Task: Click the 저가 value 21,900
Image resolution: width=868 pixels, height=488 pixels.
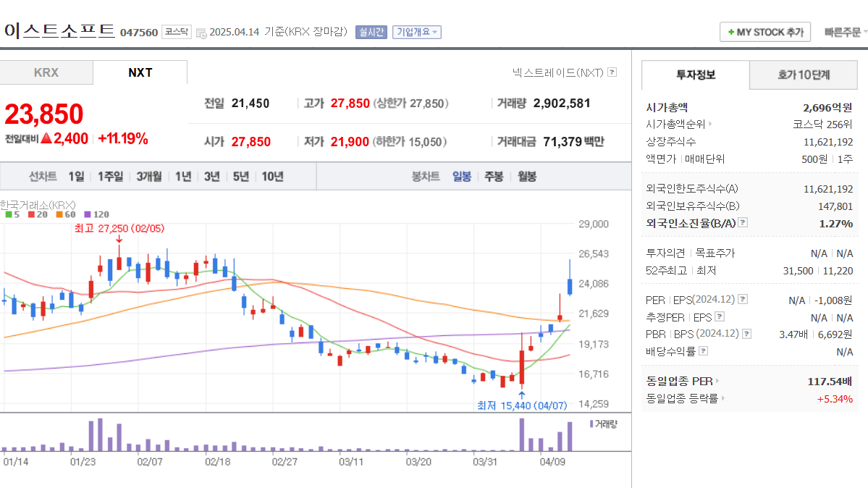Action: (350, 142)
